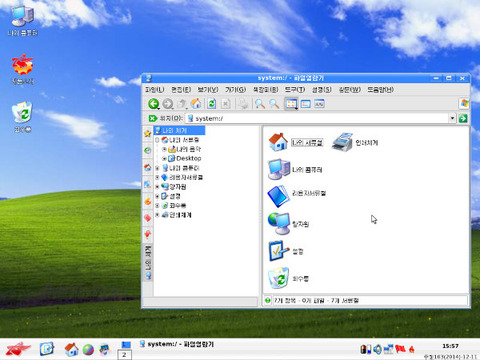
Task: Select the recycle bin icon on the desktop
Action: point(22,112)
